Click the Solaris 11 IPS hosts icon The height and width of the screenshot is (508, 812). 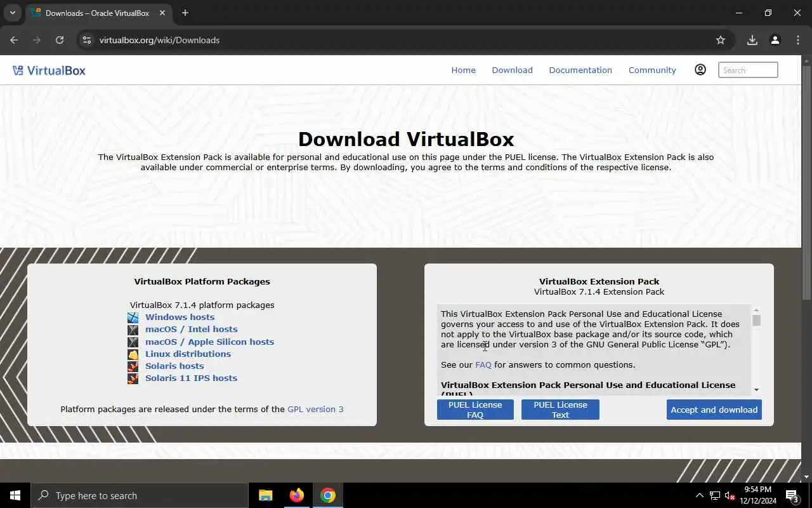(x=133, y=378)
